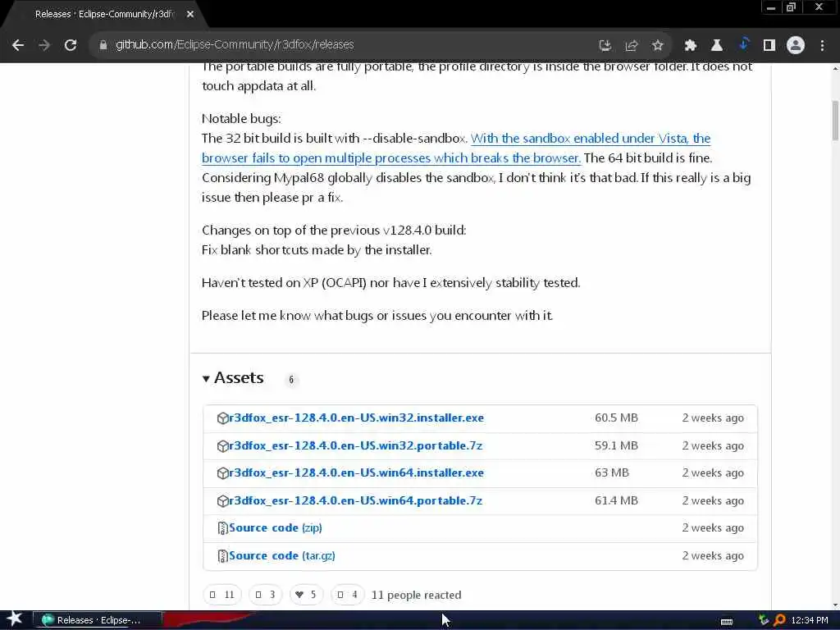Download win32.portable.7z asset
Viewport: 840px width, 630px height.
click(x=356, y=445)
